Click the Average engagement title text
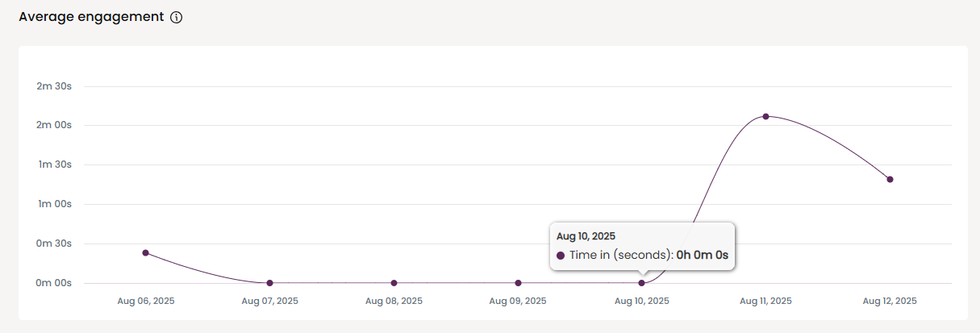980x333 pixels. [91, 17]
